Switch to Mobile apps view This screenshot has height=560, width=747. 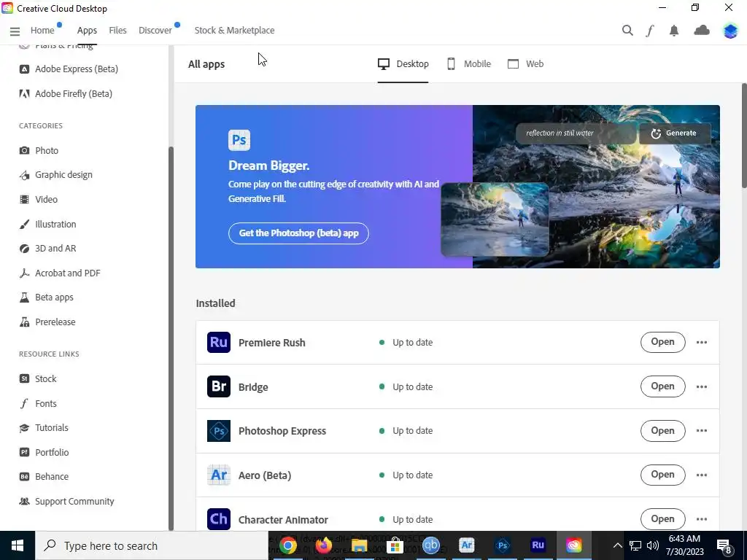point(469,64)
